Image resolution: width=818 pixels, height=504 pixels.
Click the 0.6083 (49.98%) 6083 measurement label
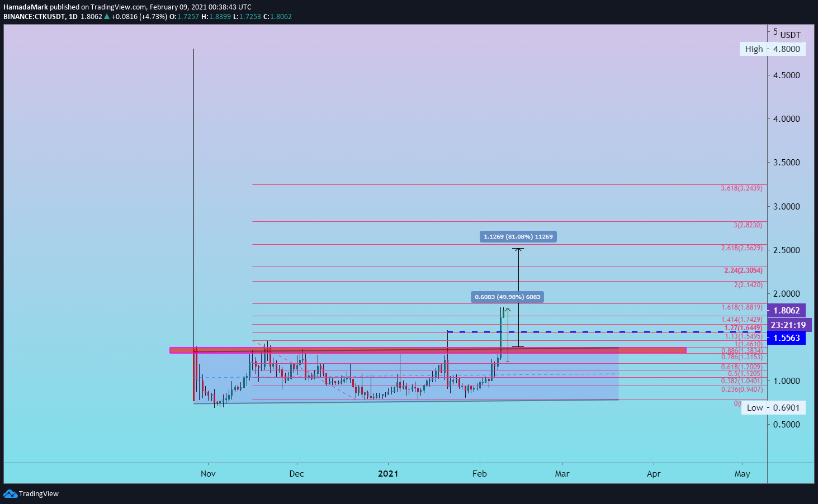(x=508, y=297)
